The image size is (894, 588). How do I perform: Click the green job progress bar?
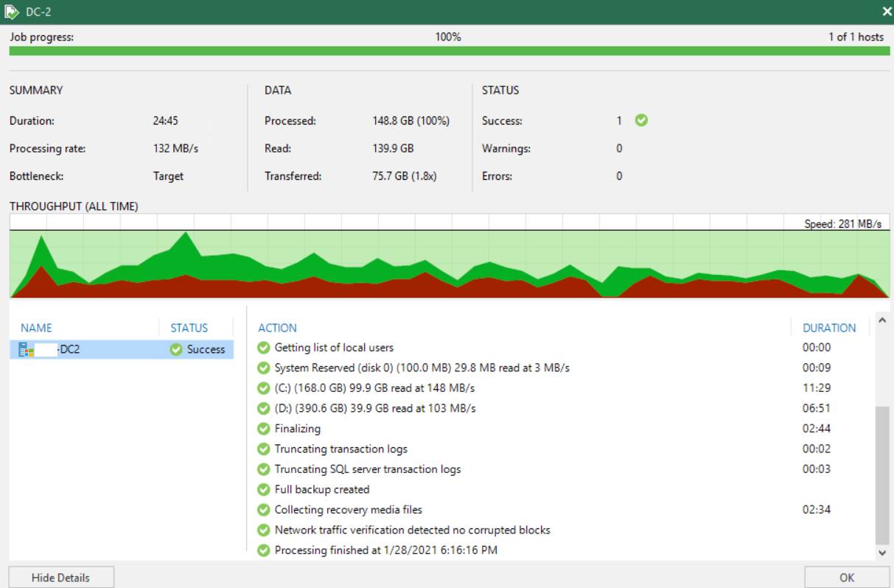click(447, 51)
